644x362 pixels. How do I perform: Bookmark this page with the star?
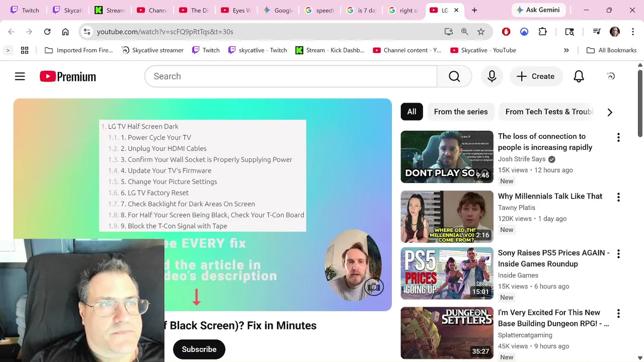(x=481, y=32)
